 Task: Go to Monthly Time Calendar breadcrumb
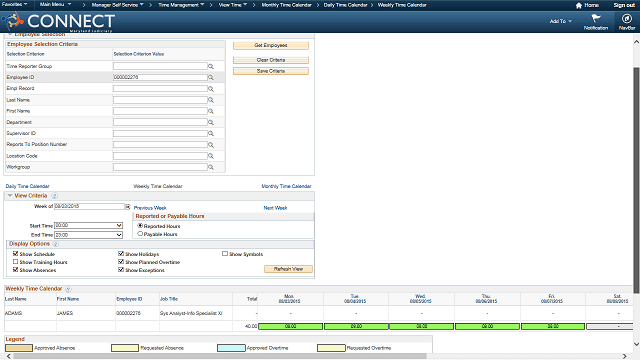(x=287, y=5)
